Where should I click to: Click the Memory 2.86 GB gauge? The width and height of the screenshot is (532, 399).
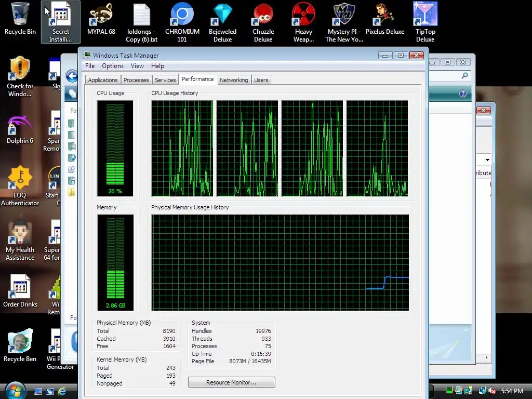coord(115,262)
